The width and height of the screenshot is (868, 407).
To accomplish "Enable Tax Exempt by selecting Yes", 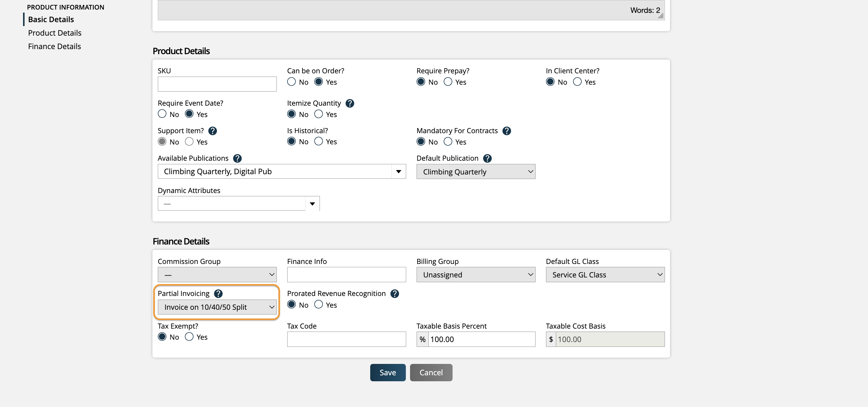I will (x=189, y=336).
